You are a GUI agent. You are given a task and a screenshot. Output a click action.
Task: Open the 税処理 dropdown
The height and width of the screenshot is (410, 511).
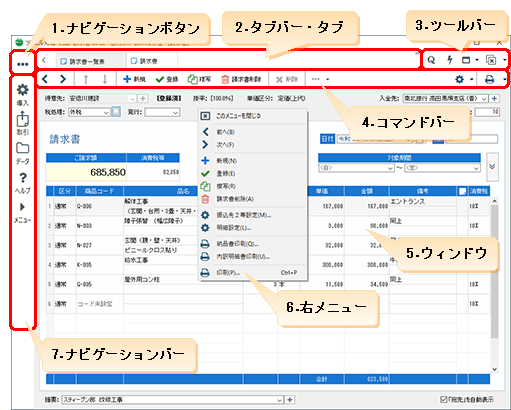coord(89,112)
